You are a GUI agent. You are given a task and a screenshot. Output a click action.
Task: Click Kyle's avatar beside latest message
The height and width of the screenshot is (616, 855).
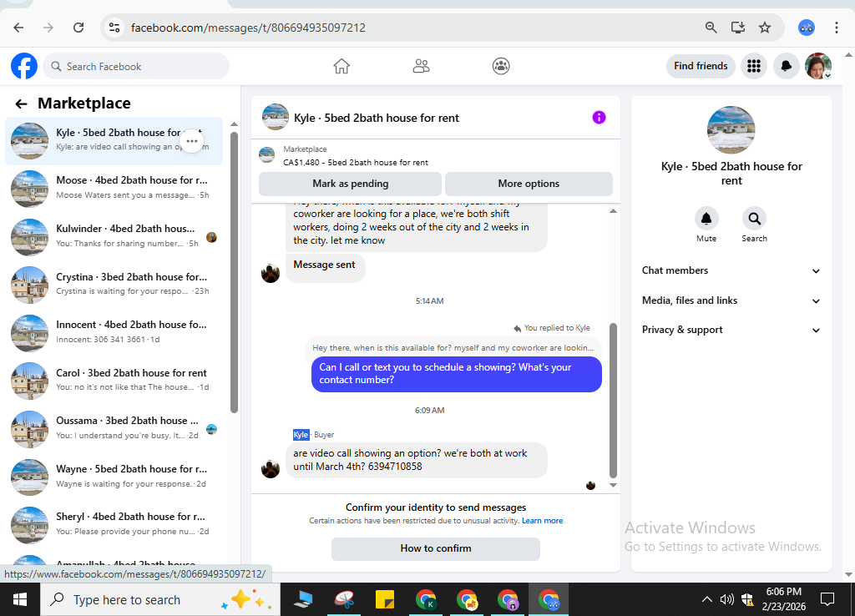pos(270,468)
